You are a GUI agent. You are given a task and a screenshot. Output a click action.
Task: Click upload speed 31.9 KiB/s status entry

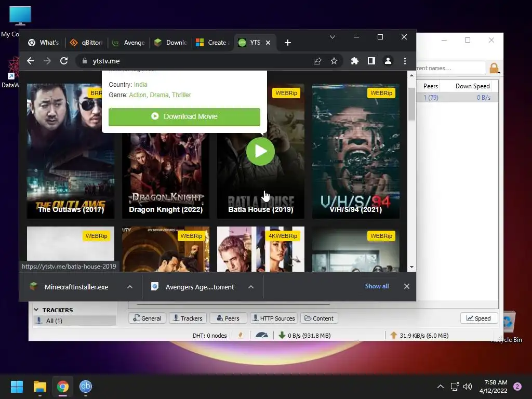coord(419,335)
